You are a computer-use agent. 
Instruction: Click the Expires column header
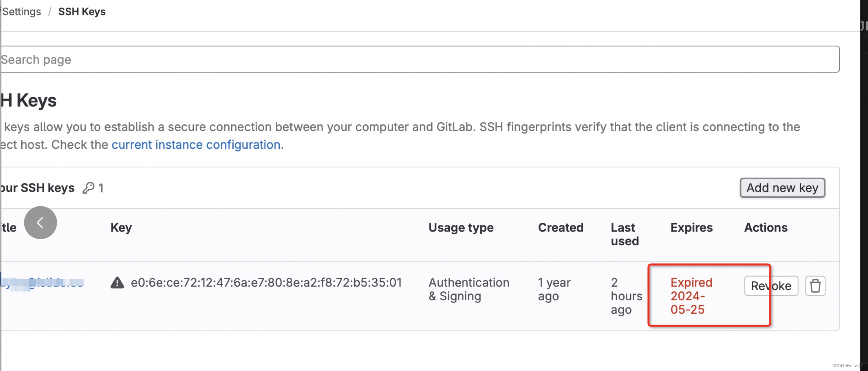pos(691,227)
